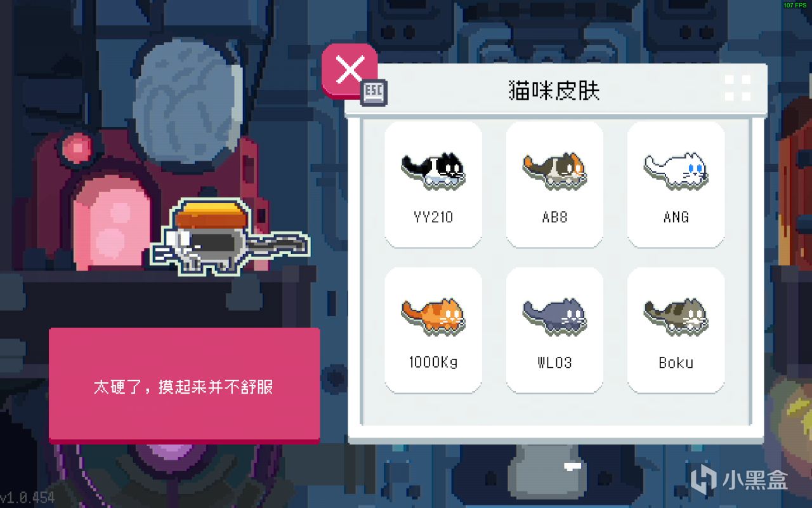Choose the AB8 calico cat skin
812x508 pixels.
pos(554,185)
